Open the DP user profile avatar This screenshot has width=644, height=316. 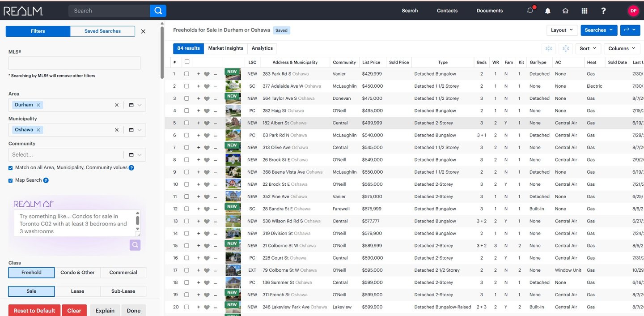tap(633, 11)
